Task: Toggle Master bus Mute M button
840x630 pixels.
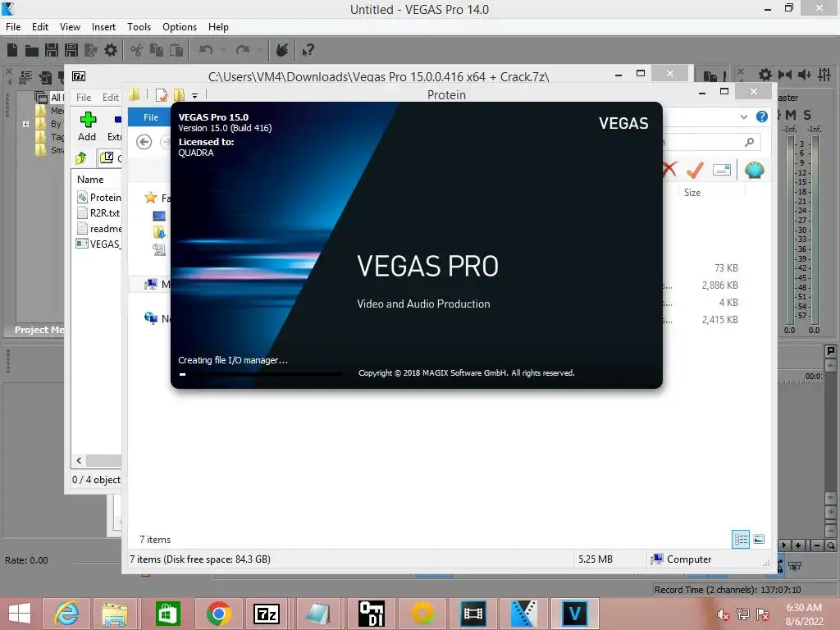Action: pyautogui.click(x=790, y=115)
